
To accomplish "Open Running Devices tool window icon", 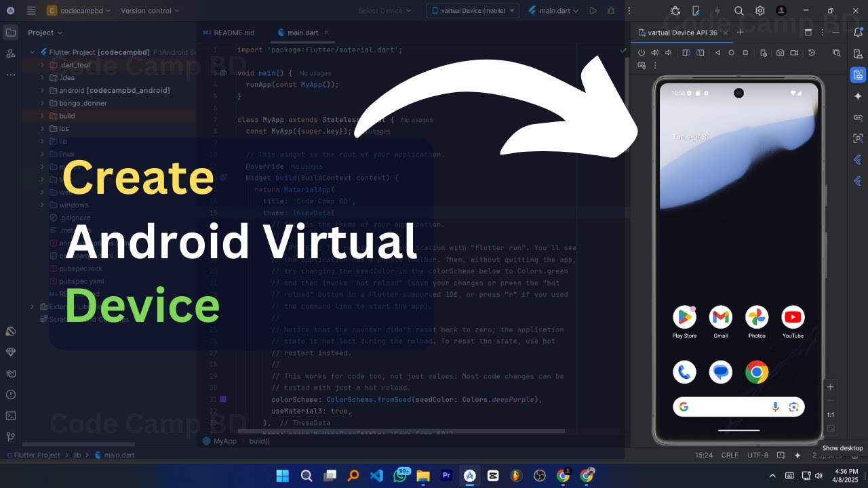I will [858, 75].
